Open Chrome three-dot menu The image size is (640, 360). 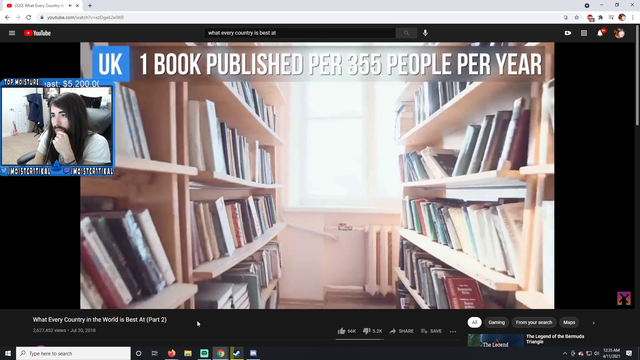633,18
